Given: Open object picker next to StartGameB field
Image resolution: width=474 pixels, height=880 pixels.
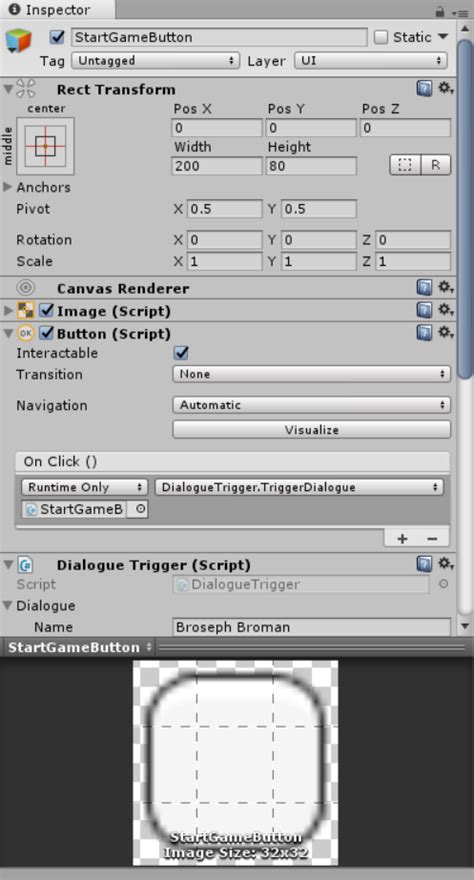Looking at the screenshot, I should [x=139, y=509].
